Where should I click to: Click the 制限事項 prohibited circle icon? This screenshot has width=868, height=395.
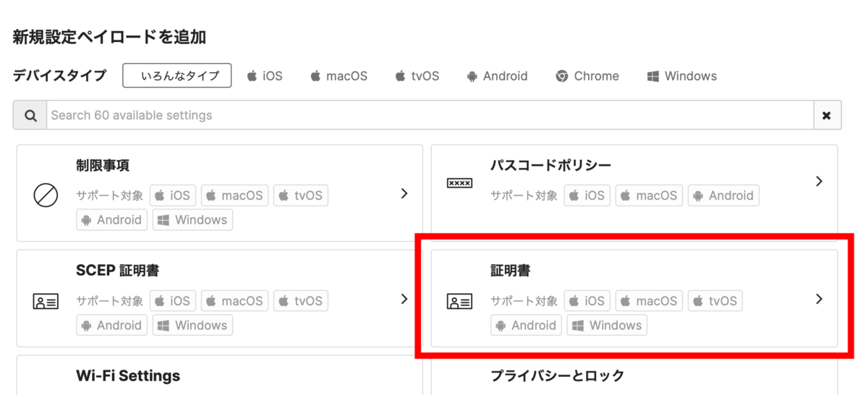[46, 195]
